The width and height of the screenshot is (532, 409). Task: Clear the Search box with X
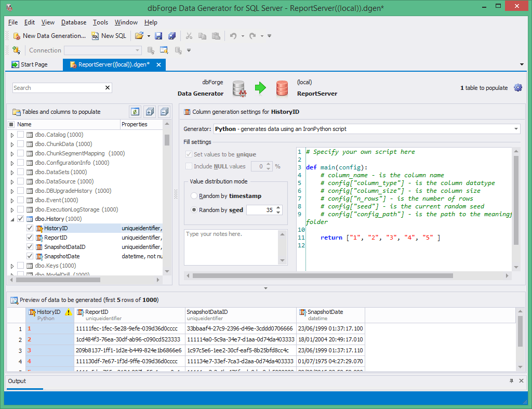coord(108,88)
